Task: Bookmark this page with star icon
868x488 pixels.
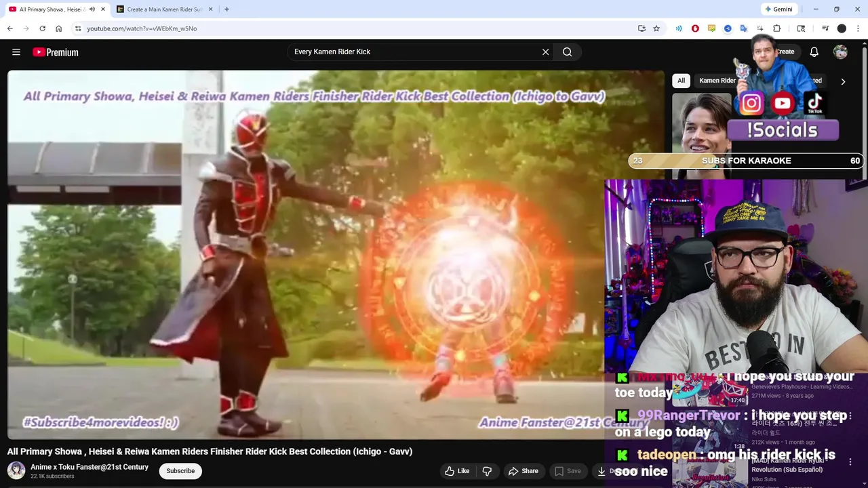Action: point(656,28)
